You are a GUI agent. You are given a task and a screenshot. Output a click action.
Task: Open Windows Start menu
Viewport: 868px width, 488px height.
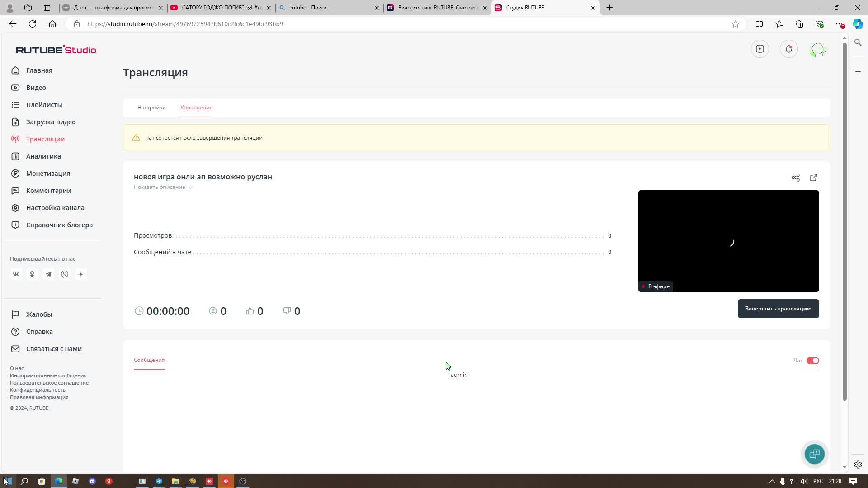pyautogui.click(x=8, y=481)
